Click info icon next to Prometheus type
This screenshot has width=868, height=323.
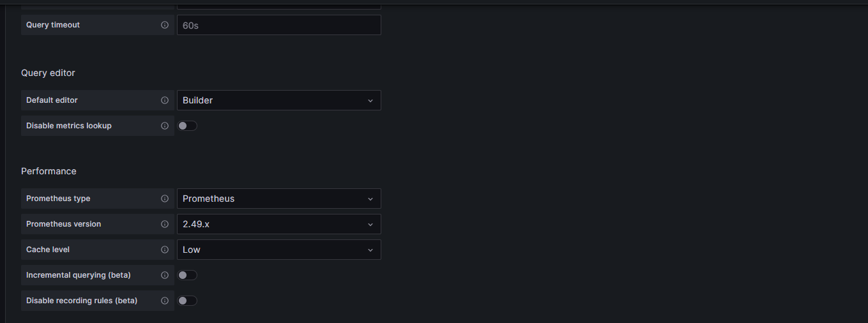(x=165, y=199)
